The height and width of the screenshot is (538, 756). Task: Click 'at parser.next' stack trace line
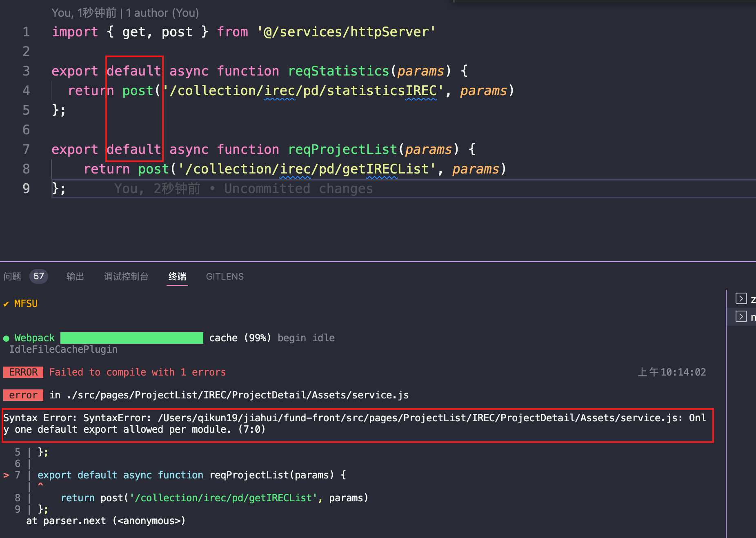tap(106, 521)
